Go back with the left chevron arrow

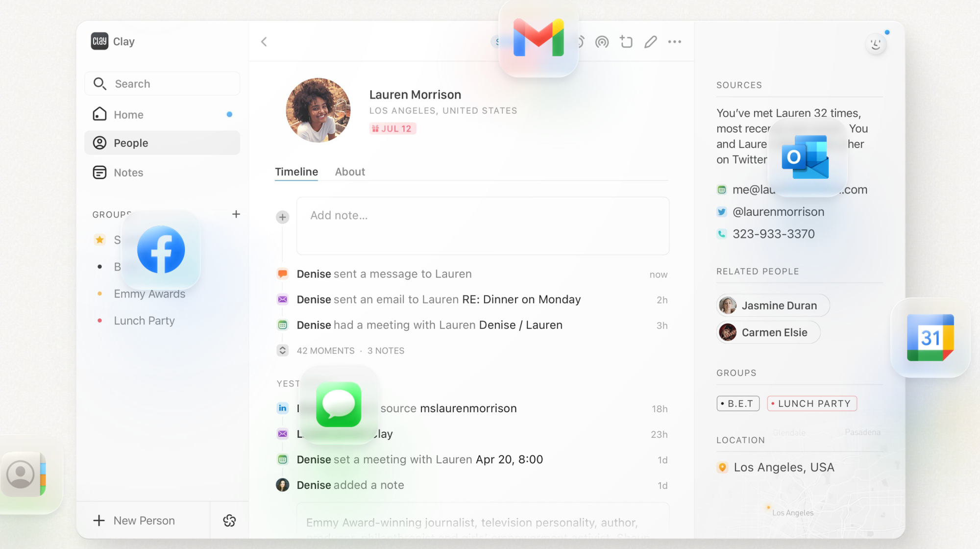coord(264,42)
